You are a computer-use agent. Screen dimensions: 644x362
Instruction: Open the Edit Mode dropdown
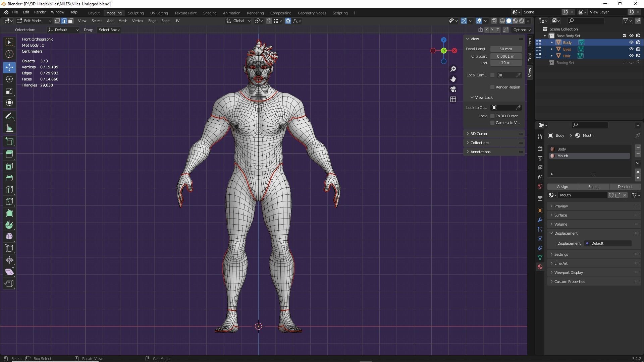34,21
